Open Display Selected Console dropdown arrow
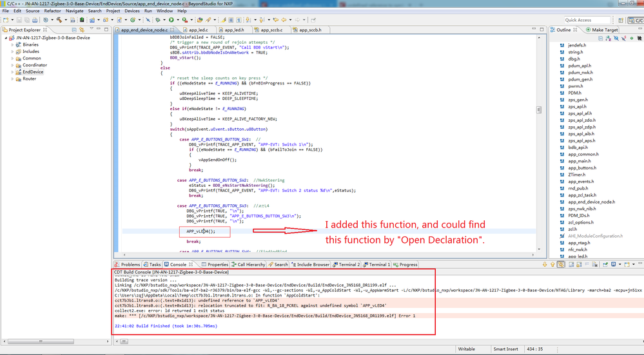This screenshot has width=644, height=355. point(620,264)
